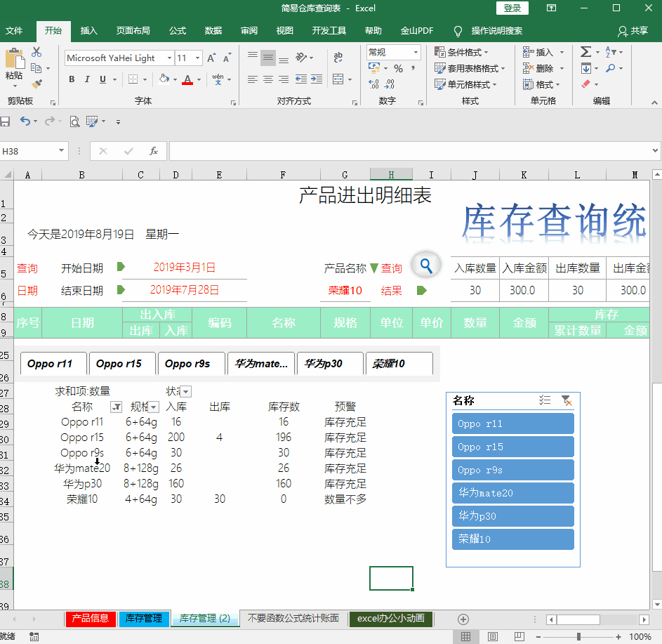662x644 pixels.
Task: Click Undo arrow
Action: [x=25, y=121]
